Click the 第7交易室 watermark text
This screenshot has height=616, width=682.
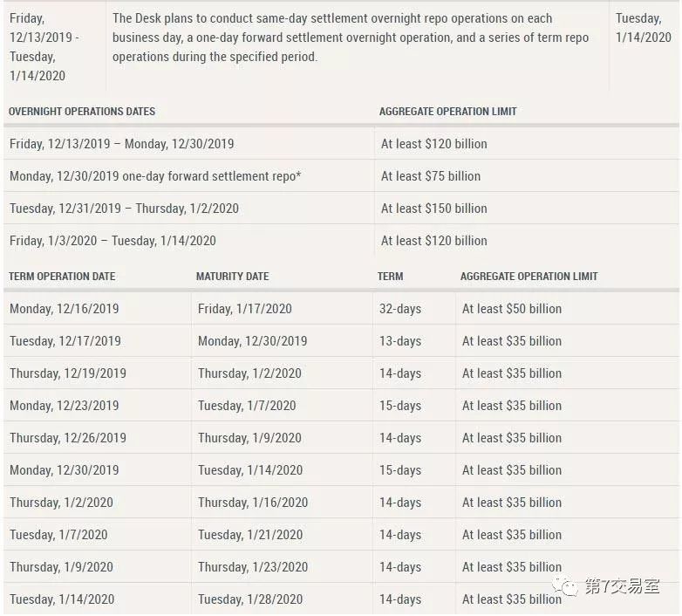[622, 586]
